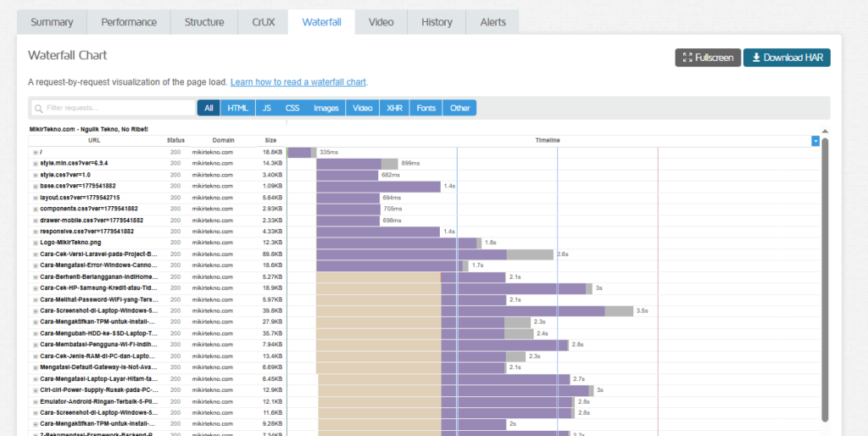Expand the Ciri-ciri-Power-Supply-Rusak request row
The height and width of the screenshot is (436, 868).
[36, 390]
